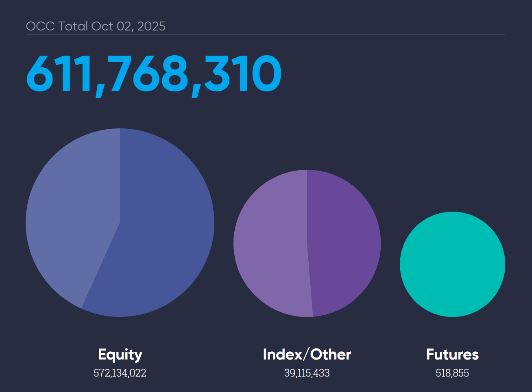Click the divider line under the heading
The image size is (532, 392).
click(x=265, y=35)
